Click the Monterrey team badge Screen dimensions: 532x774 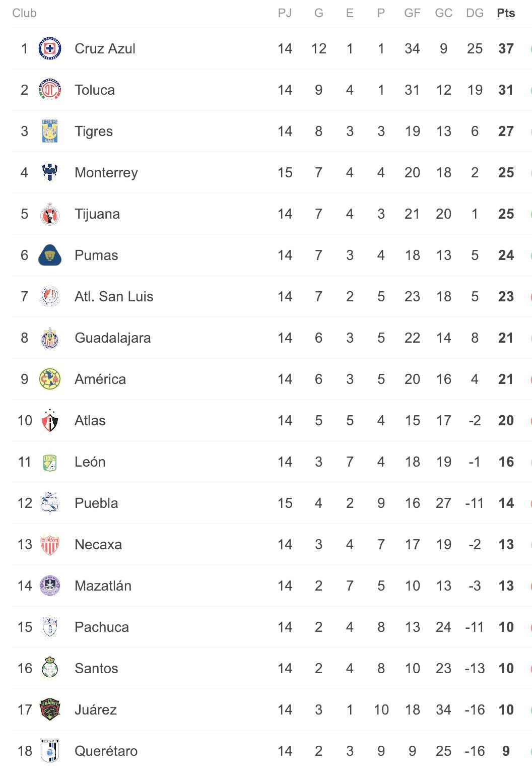click(50, 173)
